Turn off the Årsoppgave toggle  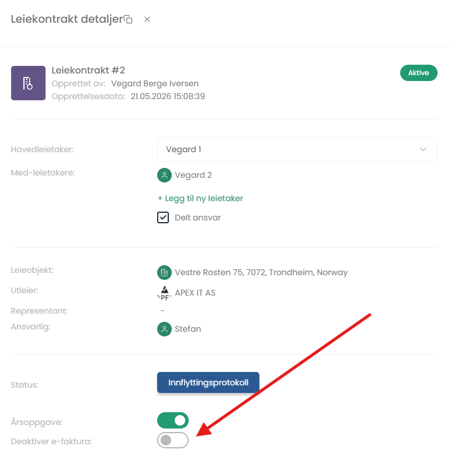(x=173, y=421)
